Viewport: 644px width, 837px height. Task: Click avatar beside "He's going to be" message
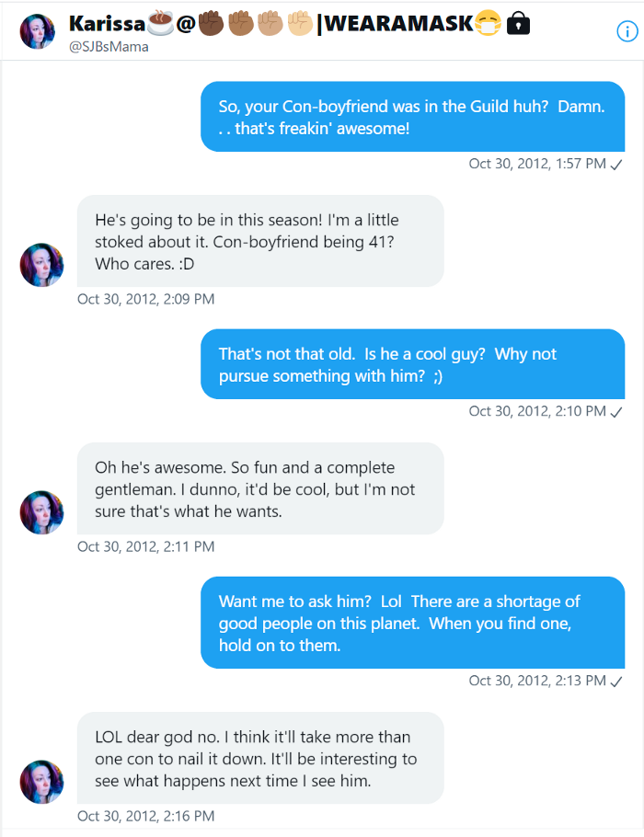(41, 265)
